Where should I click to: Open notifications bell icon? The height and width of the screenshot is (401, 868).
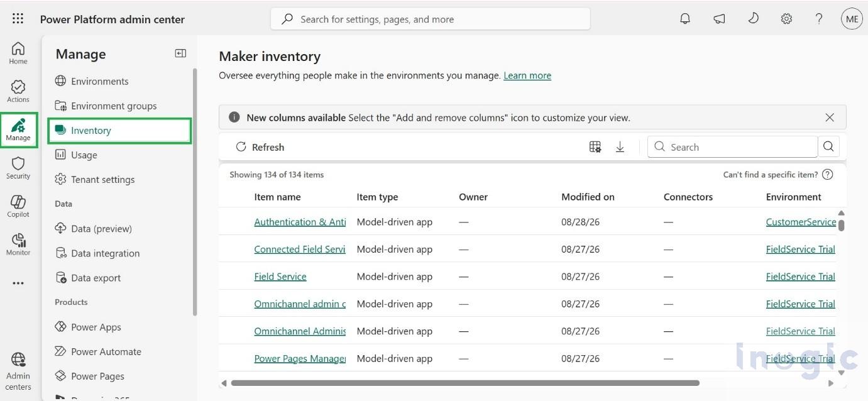click(685, 19)
